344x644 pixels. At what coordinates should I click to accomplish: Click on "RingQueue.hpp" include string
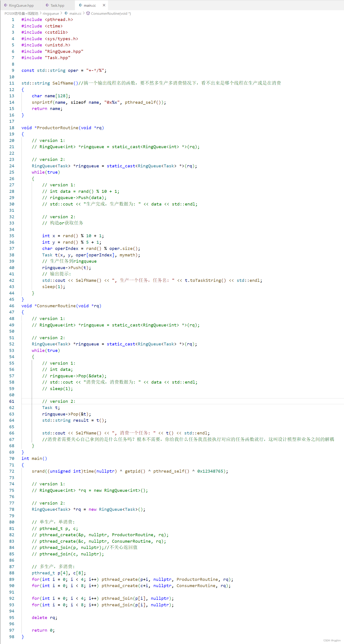click(x=64, y=52)
